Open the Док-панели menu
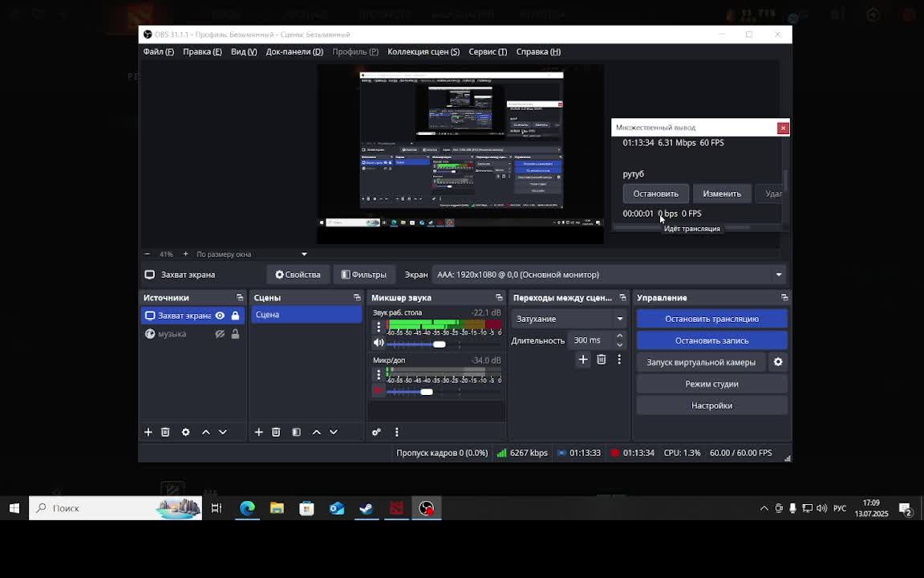 pyautogui.click(x=294, y=52)
